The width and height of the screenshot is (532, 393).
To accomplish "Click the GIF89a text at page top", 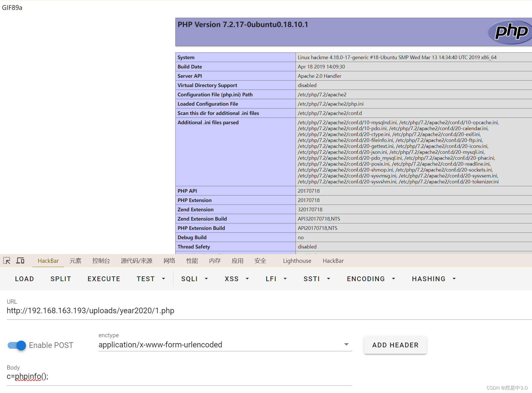I will click(12, 8).
